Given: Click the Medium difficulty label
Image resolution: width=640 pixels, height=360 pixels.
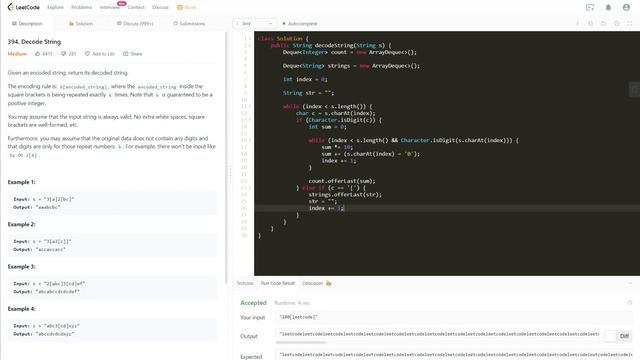Looking at the screenshot, I should click(17, 53).
